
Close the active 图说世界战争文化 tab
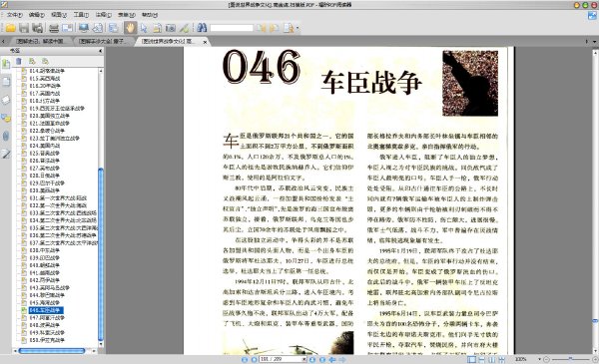(205, 42)
